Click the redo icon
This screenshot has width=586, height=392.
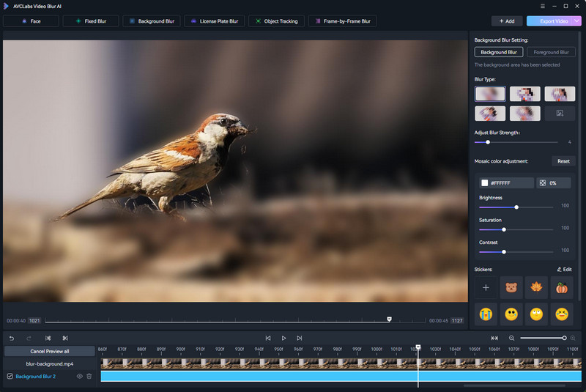pyautogui.click(x=29, y=339)
